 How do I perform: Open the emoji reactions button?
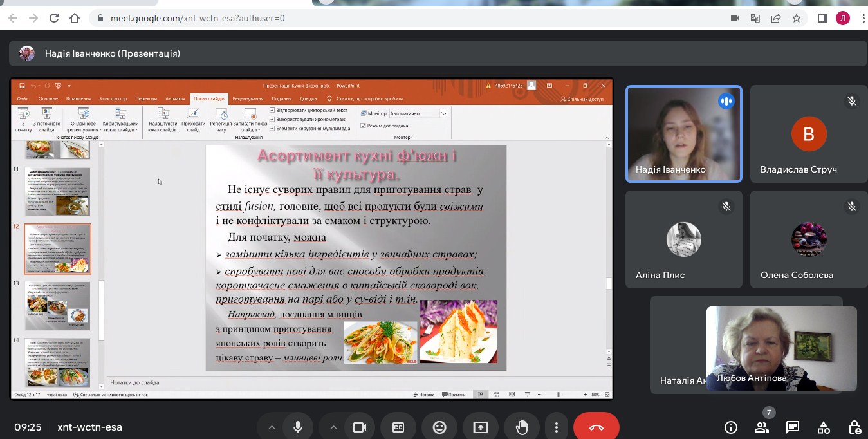coord(439,427)
